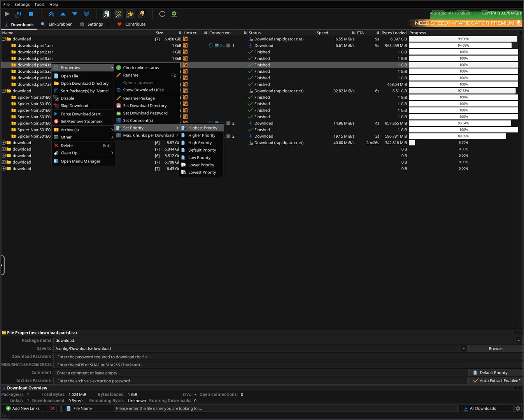Select Lowest Priority

(x=201, y=172)
